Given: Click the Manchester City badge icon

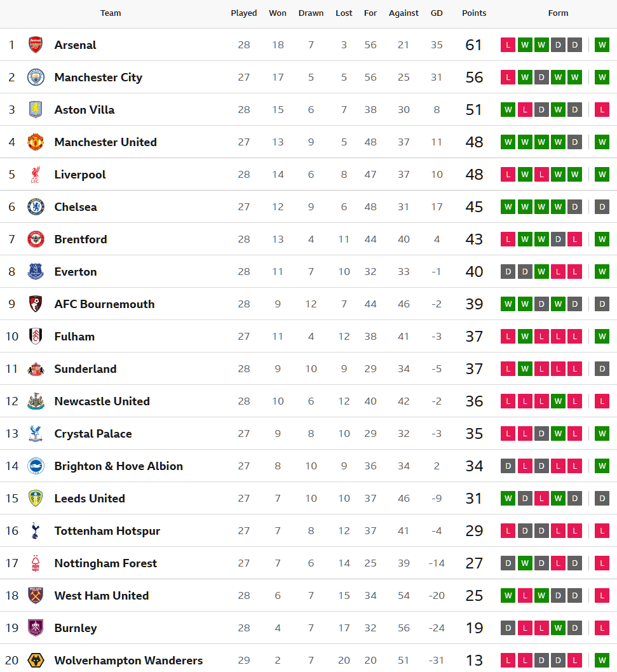Looking at the screenshot, I should click(x=36, y=77).
